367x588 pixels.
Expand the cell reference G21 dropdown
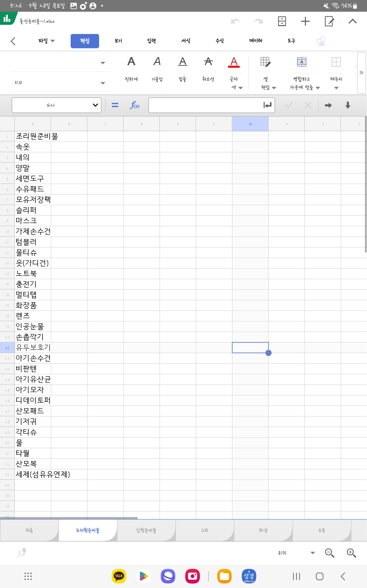tap(95, 105)
